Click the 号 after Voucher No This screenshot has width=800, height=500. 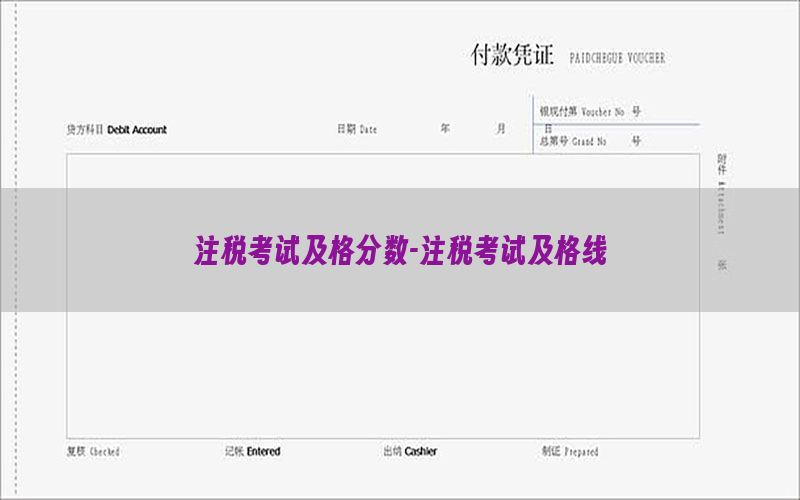636,111
